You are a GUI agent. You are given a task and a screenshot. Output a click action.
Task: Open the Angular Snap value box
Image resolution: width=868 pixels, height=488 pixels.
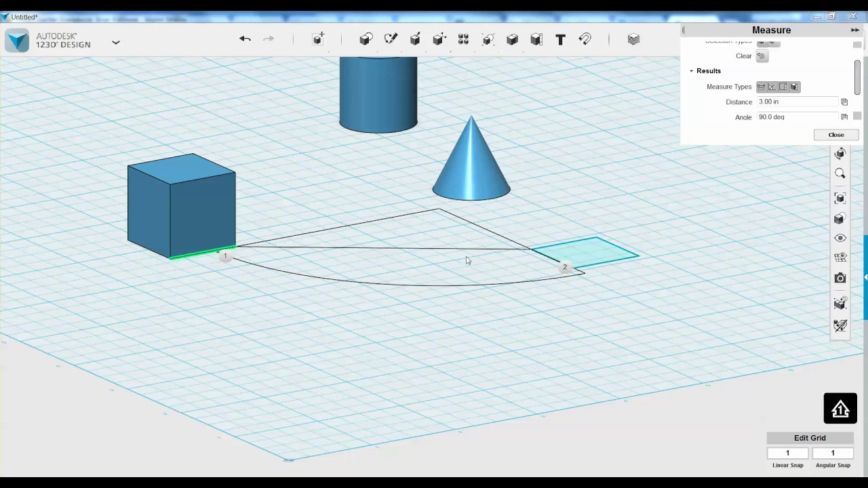833,453
